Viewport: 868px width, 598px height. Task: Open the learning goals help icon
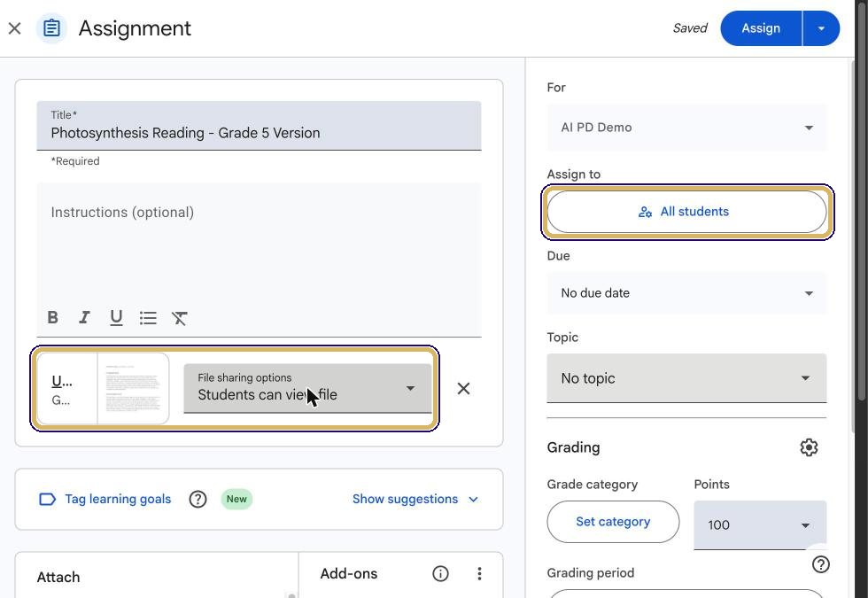coord(198,499)
